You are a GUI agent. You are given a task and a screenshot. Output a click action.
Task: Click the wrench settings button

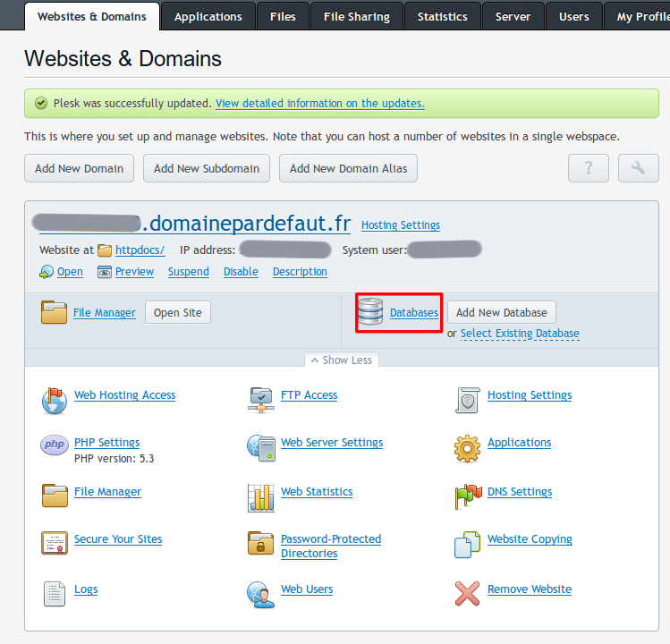639,168
